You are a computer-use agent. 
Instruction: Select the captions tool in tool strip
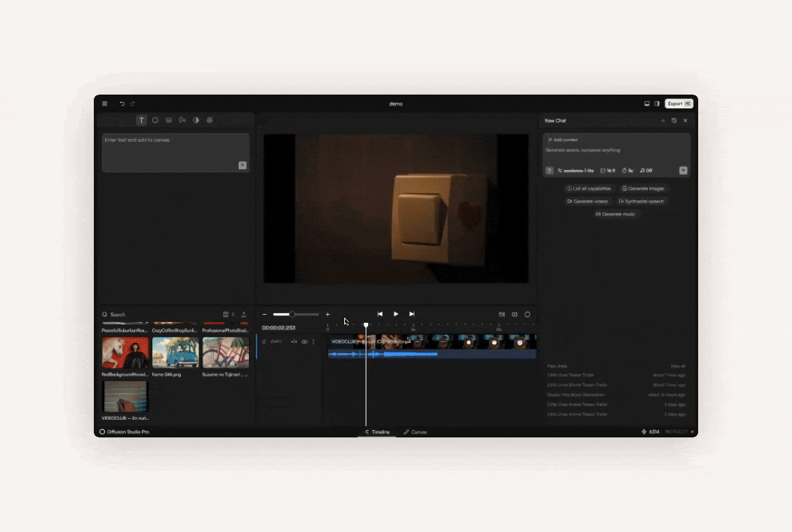pyautogui.click(x=168, y=120)
